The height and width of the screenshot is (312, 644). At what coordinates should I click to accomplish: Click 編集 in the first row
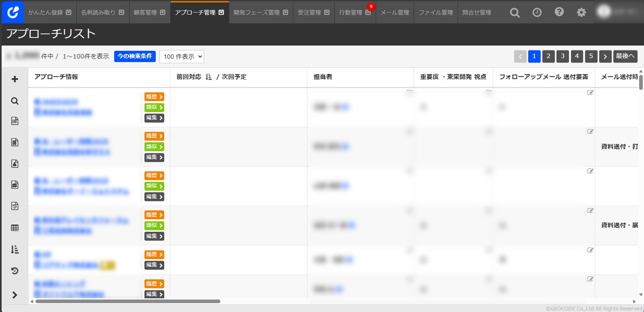154,118
